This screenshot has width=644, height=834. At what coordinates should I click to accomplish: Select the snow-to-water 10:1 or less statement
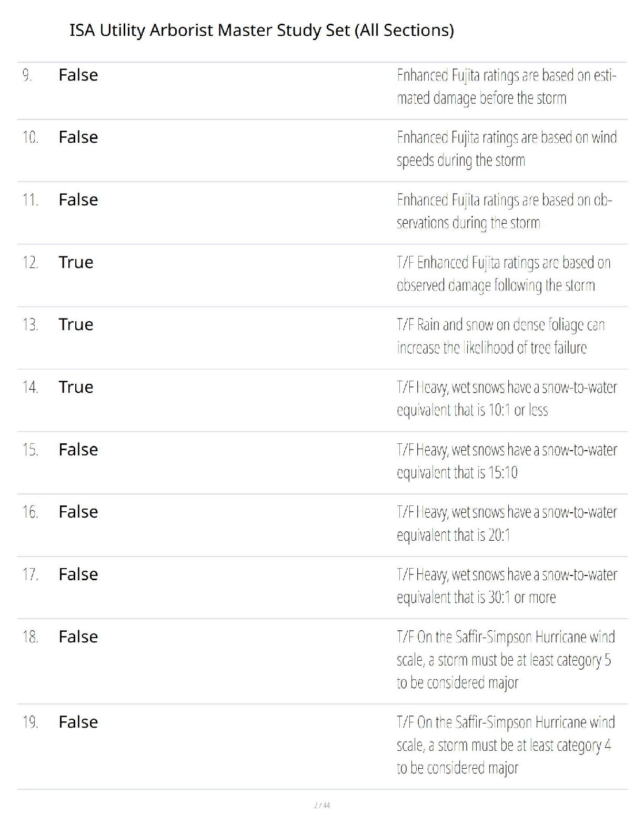(x=506, y=399)
